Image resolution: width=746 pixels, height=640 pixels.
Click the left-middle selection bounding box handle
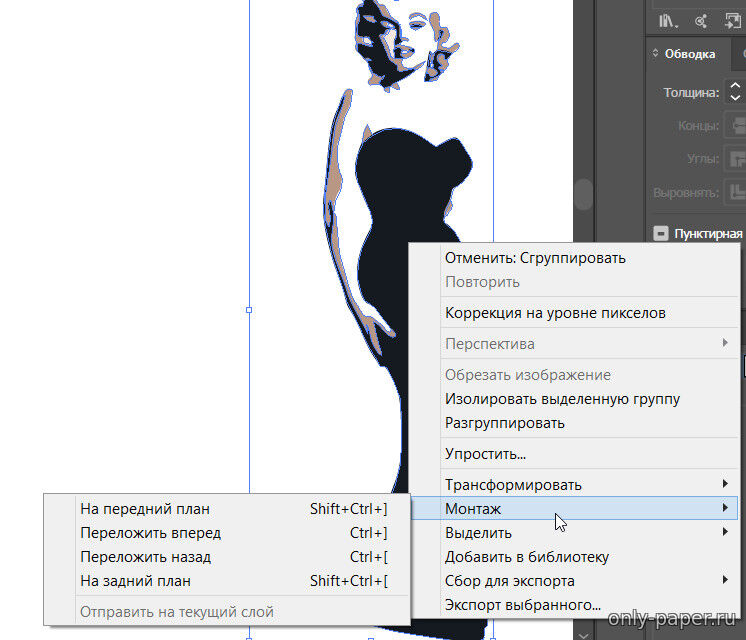248,310
